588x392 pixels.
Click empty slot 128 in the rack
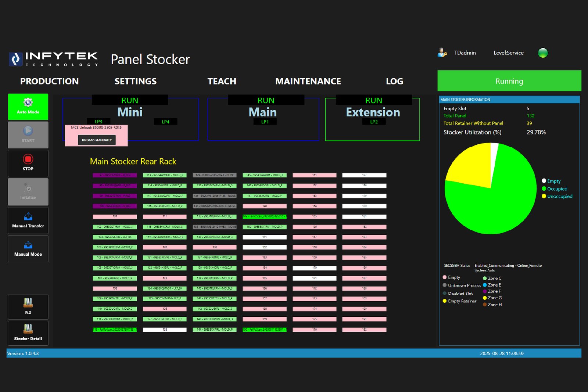165,330
